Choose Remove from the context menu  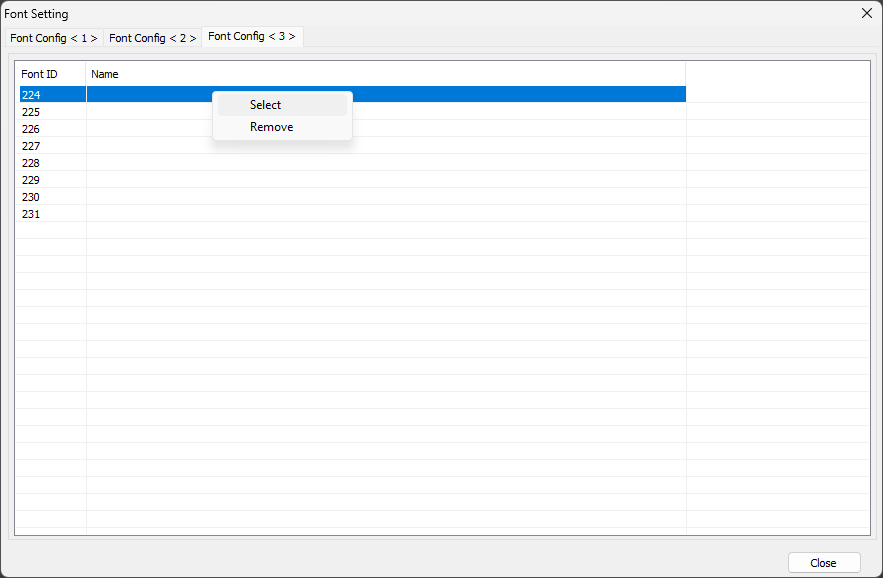(x=271, y=127)
